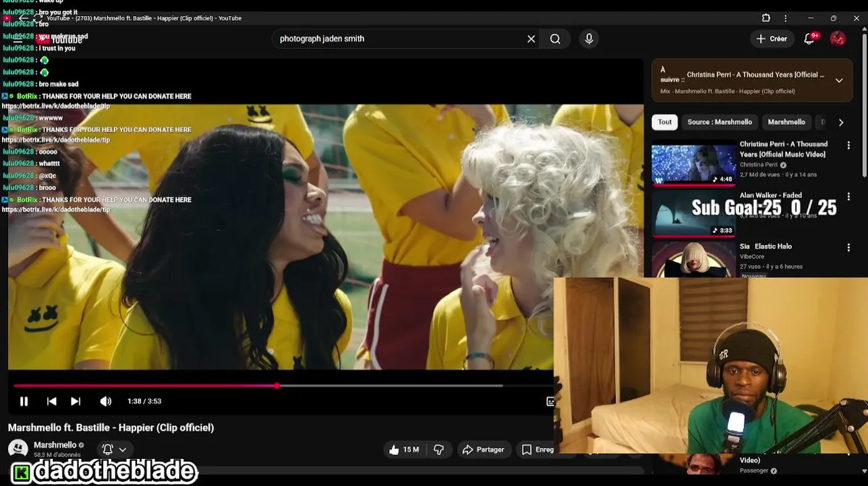Open Sia Elastic Halo thumbnail
The width and height of the screenshot is (868, 486).
693,260
